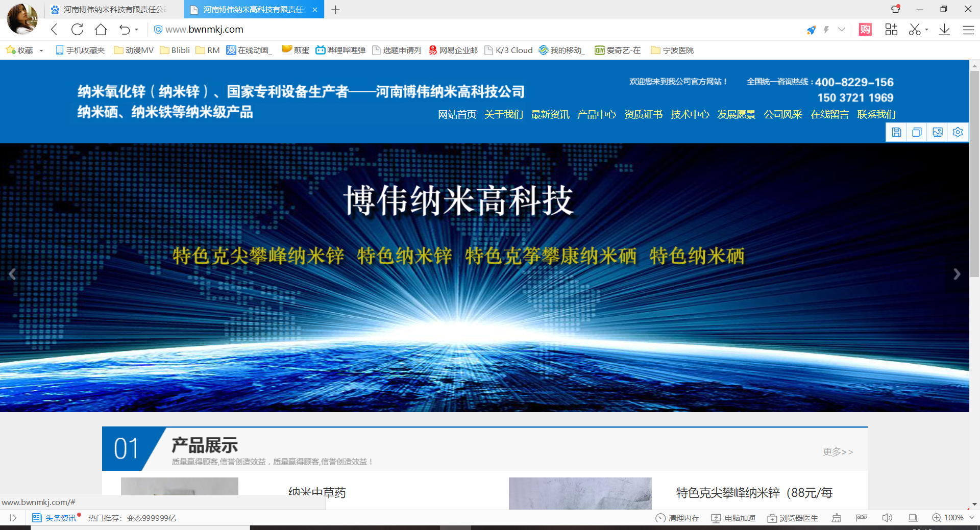Open 在线留言 navigation item
Viewport: 980px width, 530px height.
click(x=830, y=114)
